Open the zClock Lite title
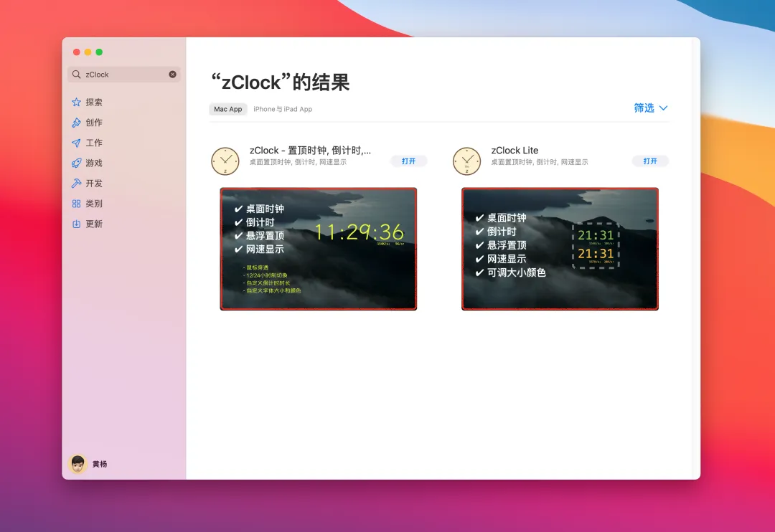 (x=515, y=150)
